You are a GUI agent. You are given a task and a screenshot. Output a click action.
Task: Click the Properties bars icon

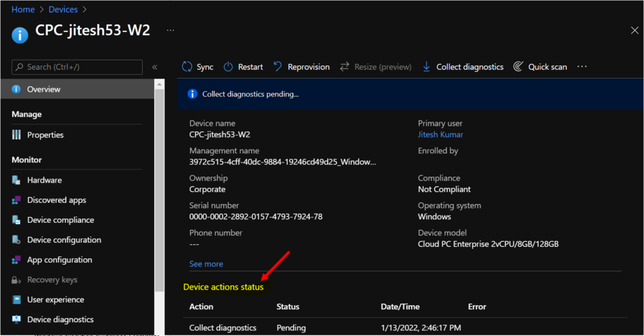[x=16, y=134]
